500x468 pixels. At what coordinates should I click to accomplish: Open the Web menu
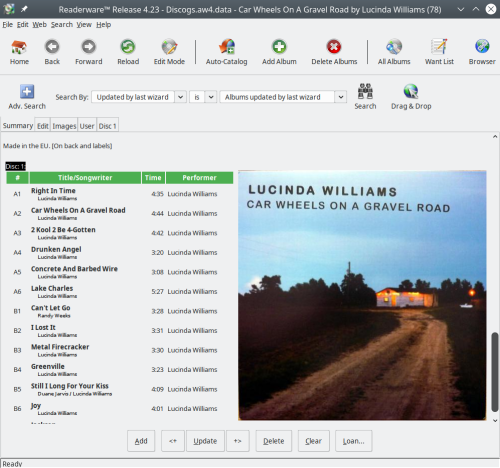(x=39, y=24)
